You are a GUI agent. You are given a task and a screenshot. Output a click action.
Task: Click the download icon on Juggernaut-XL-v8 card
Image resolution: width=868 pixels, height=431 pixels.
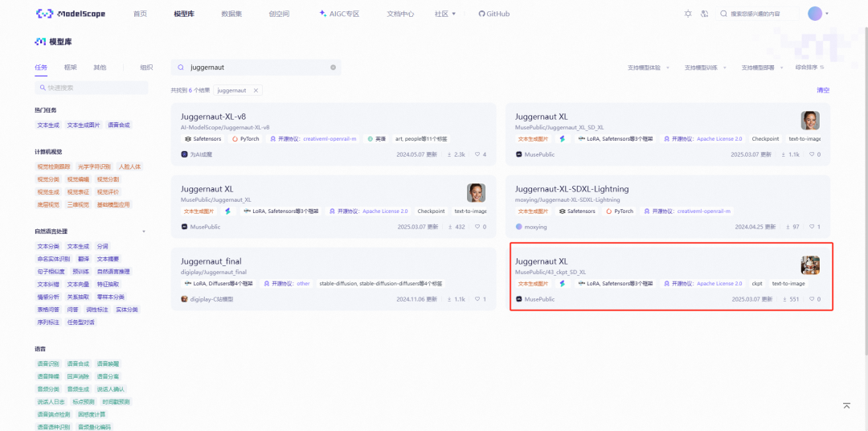click(449, 154)
